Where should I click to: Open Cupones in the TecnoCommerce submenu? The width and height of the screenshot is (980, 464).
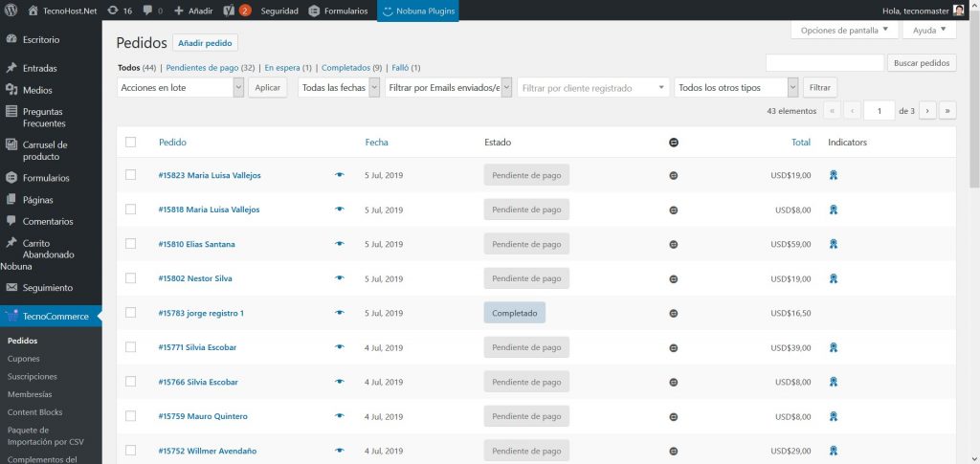click(x=24, y=359)
